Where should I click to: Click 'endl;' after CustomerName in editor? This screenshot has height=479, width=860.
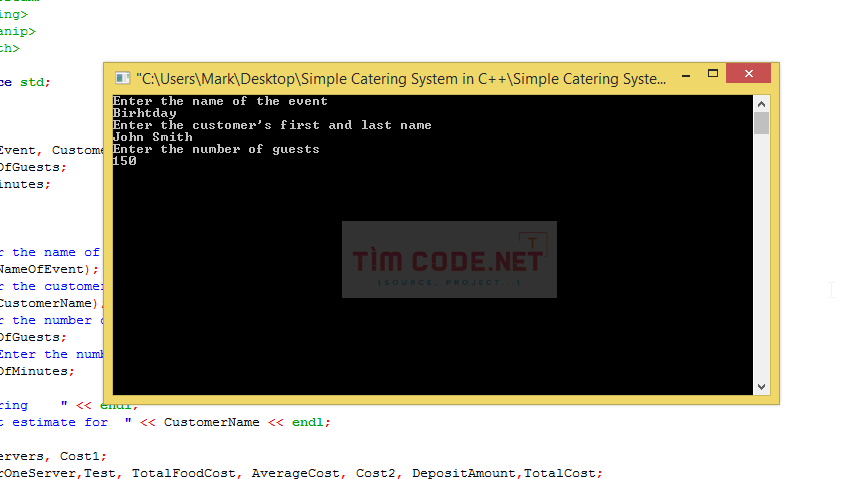311,422
